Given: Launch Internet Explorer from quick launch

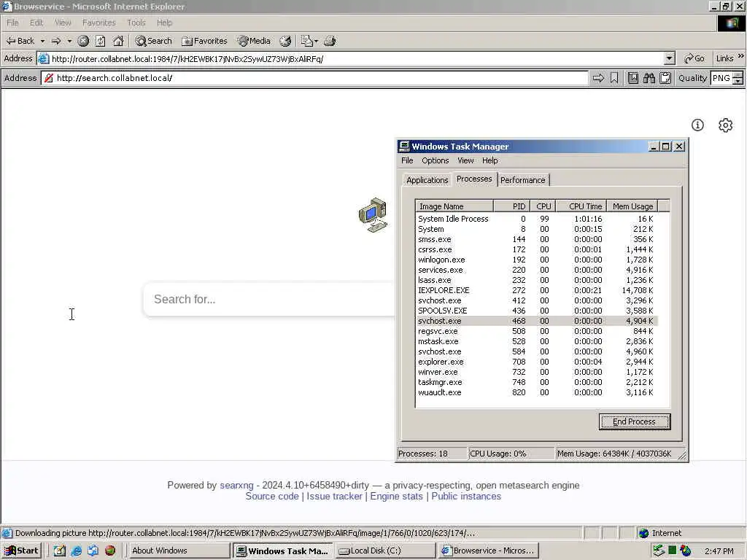Looking at the screenshot, I should (x=76, y=551).
